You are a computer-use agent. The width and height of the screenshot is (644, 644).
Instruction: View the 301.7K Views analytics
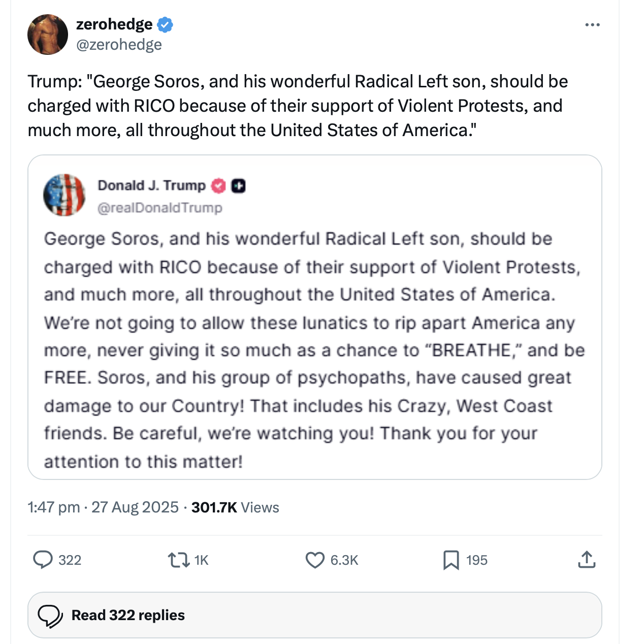click(235, 507)
